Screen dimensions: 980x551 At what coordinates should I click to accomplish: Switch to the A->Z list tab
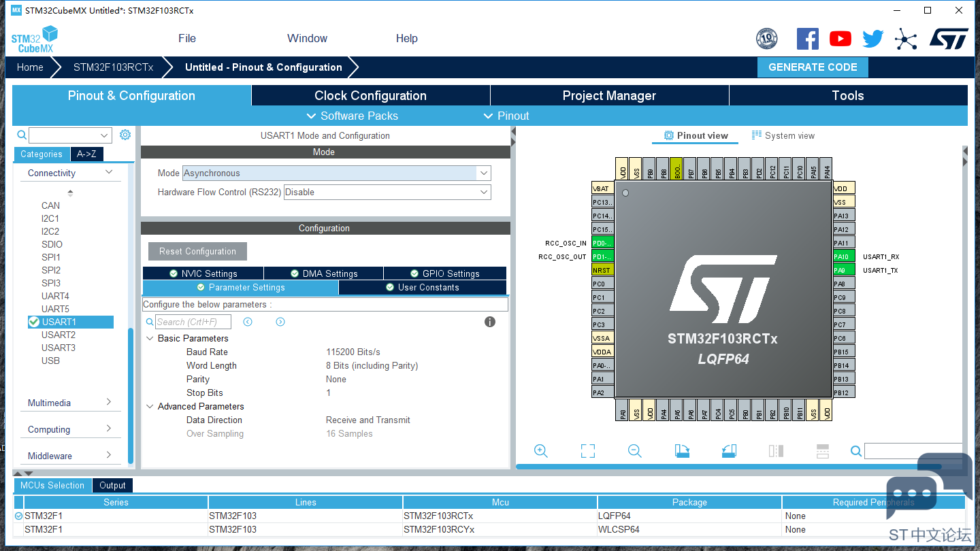(x=86, y=154)
